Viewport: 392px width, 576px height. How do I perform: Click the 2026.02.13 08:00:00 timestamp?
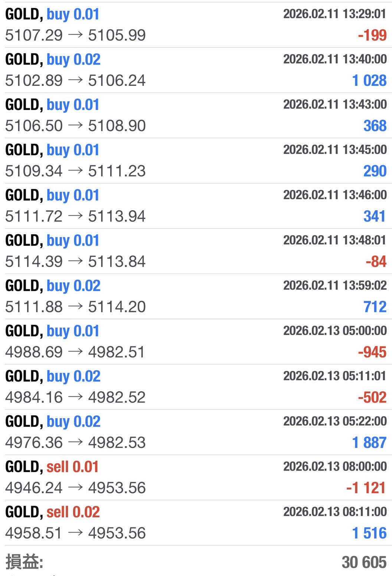(x=334, y=466)
